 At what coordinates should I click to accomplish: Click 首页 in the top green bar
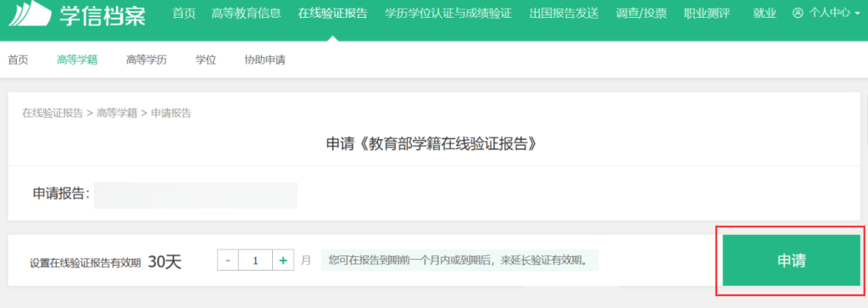[184, 14]
